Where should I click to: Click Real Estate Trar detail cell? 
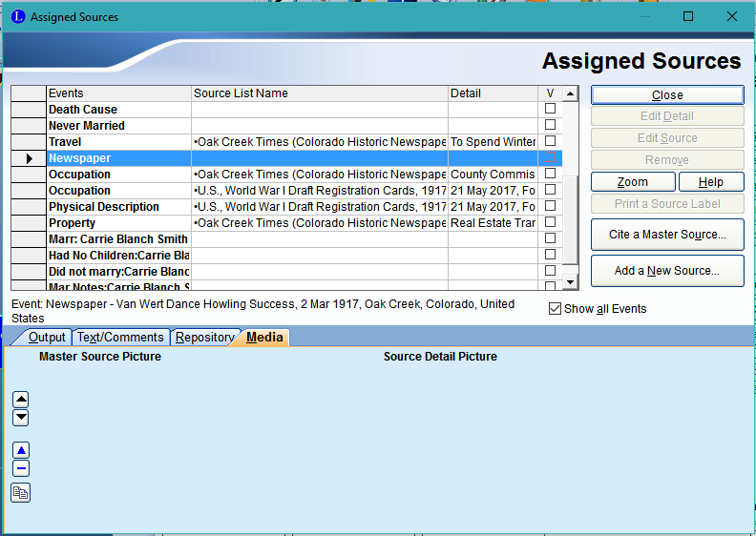pyautogui.click(x=493, y=223)
